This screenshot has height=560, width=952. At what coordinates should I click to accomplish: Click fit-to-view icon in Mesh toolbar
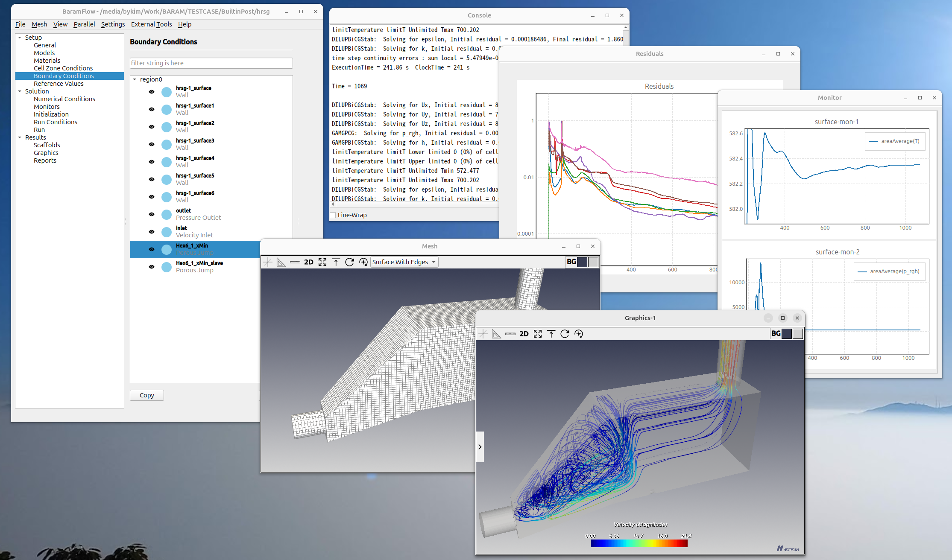tap(322, 262)
